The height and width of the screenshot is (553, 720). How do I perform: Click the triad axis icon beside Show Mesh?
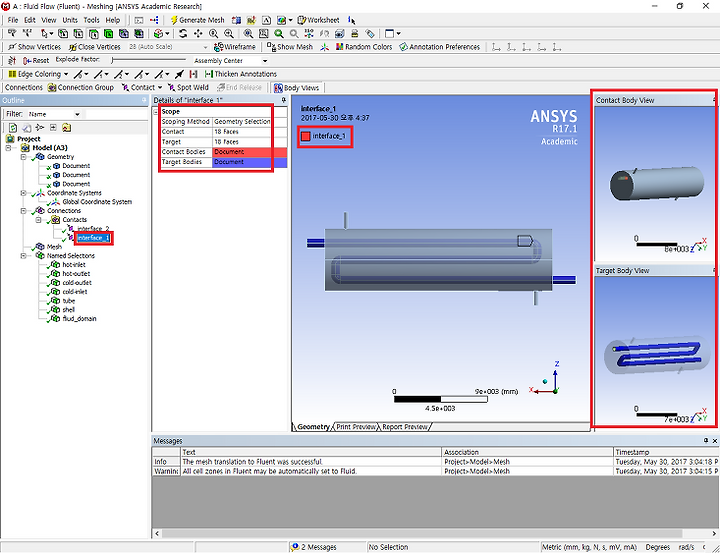click(325, 47)
